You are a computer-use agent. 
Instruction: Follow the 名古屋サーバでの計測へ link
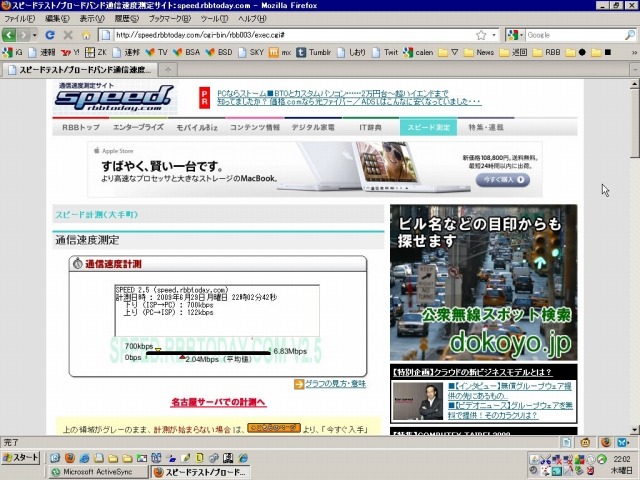pos(218,402)
